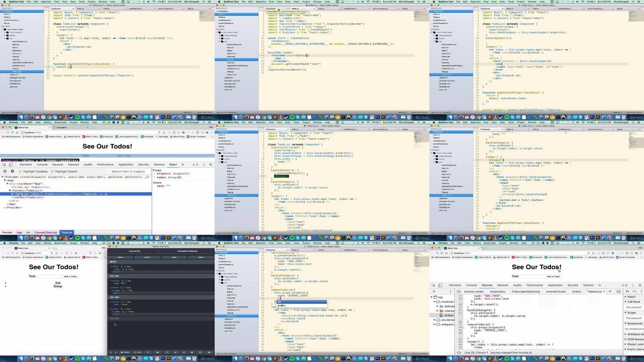The width and height of the screenshot is (644, 362).
Task: Collapse the Provider store row
Action: (x=2, y=177)
